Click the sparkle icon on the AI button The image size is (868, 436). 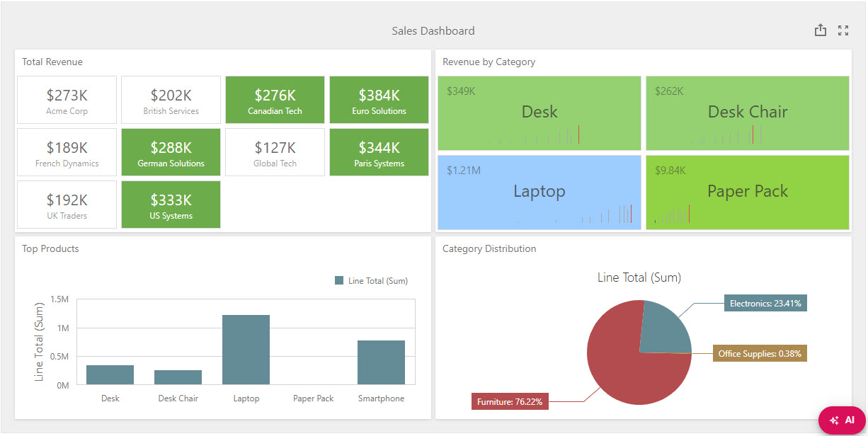click(833, 419)
